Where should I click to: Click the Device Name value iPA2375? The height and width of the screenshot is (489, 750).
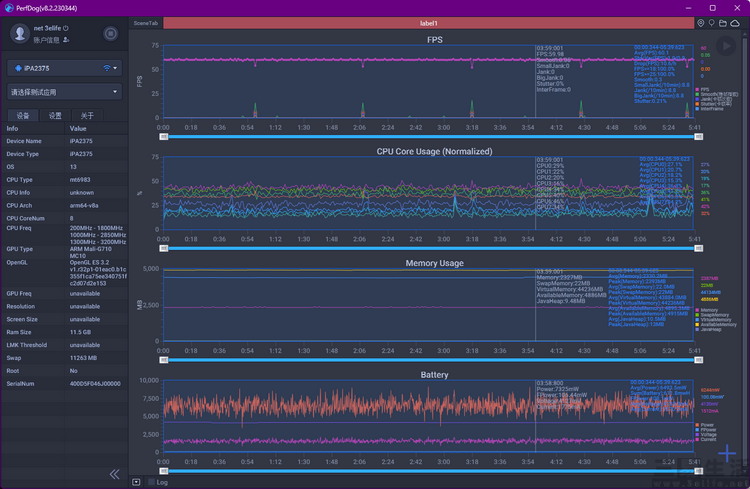81,141
